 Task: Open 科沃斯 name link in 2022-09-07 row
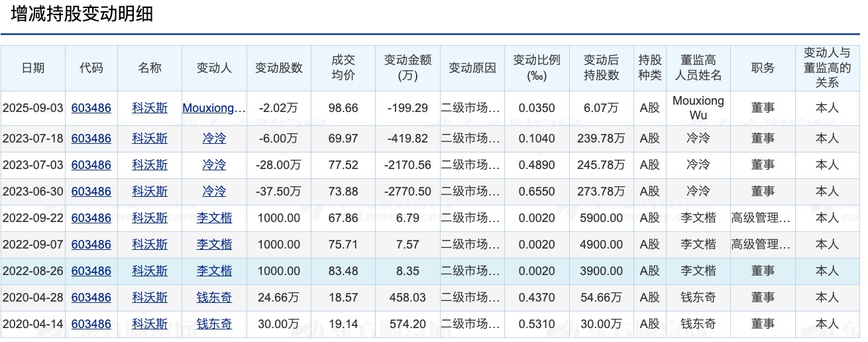[150, 245]
